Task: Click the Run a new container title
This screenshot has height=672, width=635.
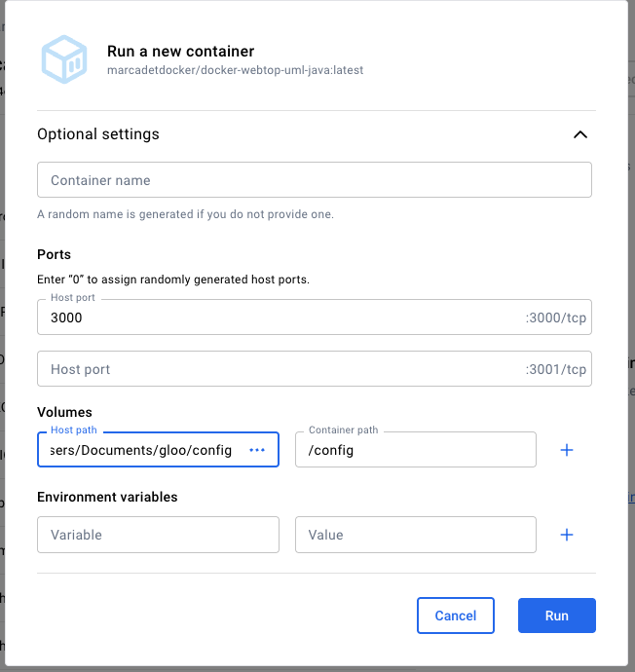Action: tap(180, 52)
